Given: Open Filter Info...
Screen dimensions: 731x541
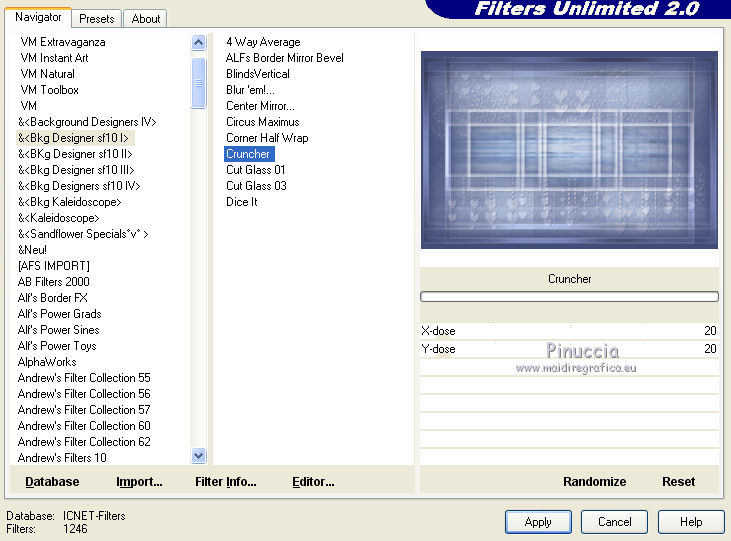Looking at the screenshot, I should pos(226,482).
